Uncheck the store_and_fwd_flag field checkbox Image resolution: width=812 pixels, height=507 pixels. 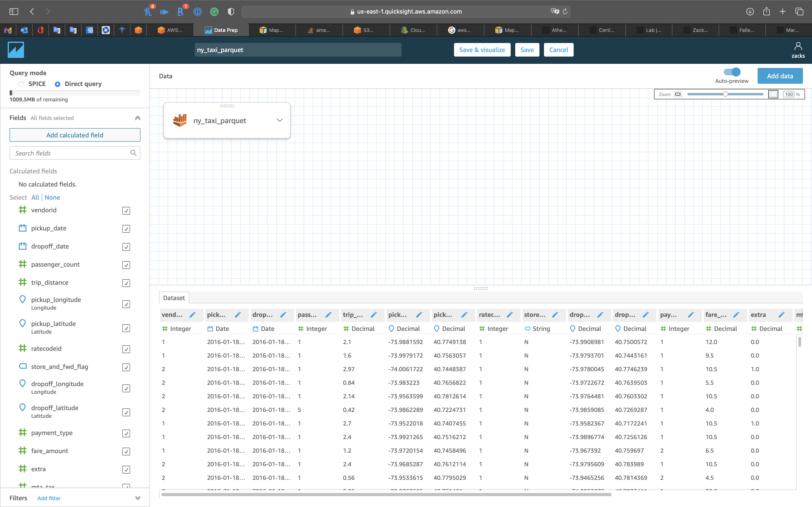point(126,367)
